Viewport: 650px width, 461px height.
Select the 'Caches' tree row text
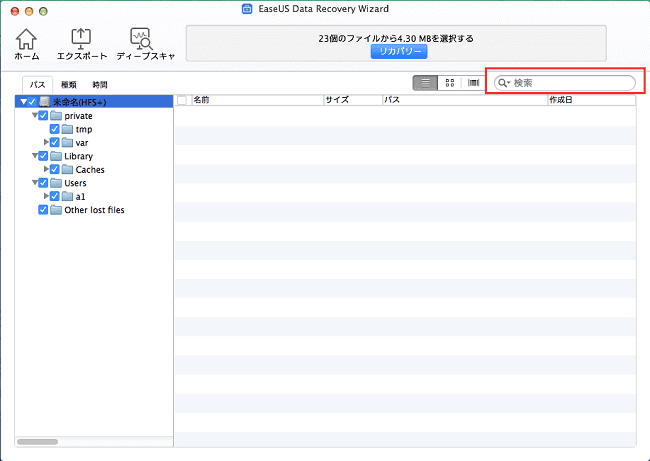pyautogui.click(x=90, y=170)
